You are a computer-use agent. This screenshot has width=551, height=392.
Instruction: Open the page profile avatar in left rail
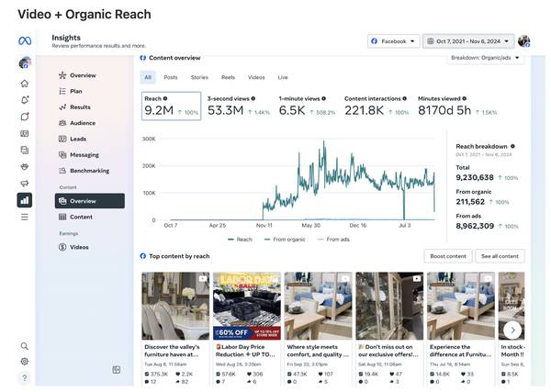coord(25,63)
